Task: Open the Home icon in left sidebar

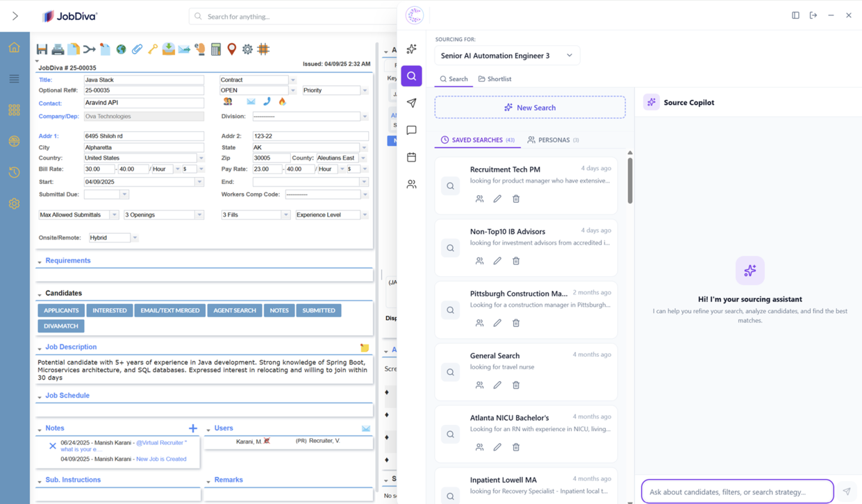Action: [15, 47]
